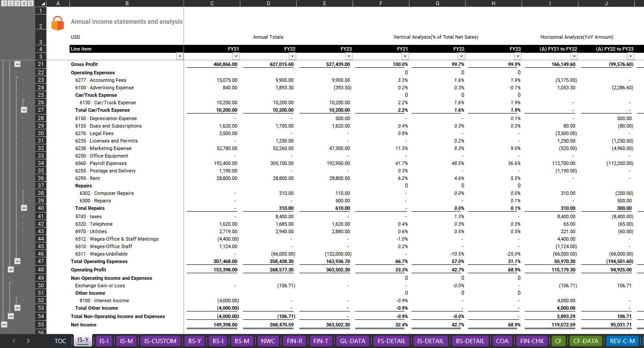This screenshot has width=644, height=348.
Task: Click '6560 · Payroll Expenses' row label
Action: 101,163
